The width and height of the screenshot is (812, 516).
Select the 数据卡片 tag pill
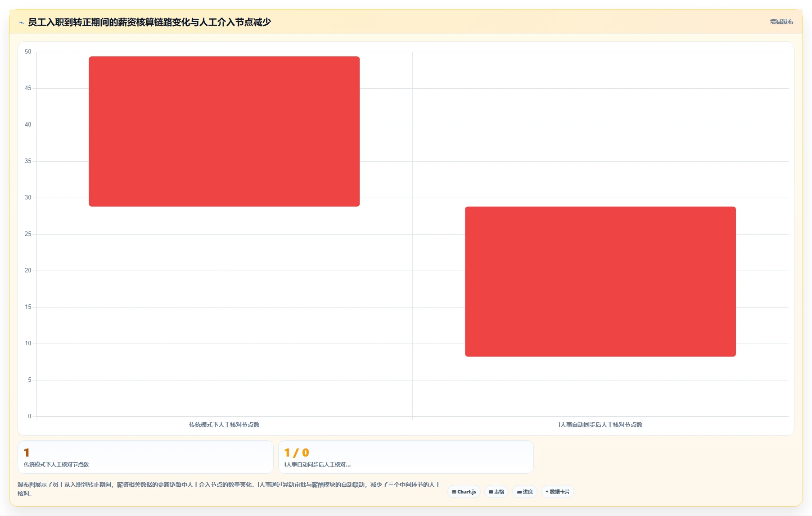(558, 492)
